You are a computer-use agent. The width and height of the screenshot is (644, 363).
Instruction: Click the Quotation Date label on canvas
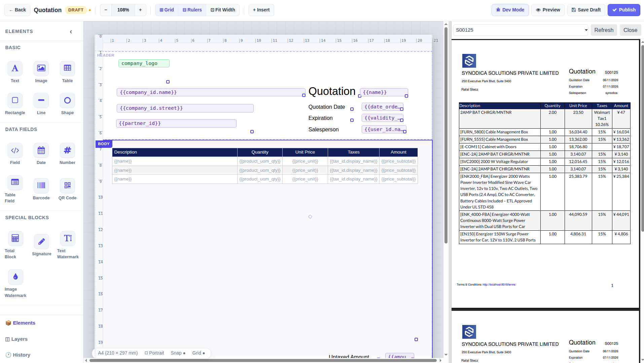point(326,107)
